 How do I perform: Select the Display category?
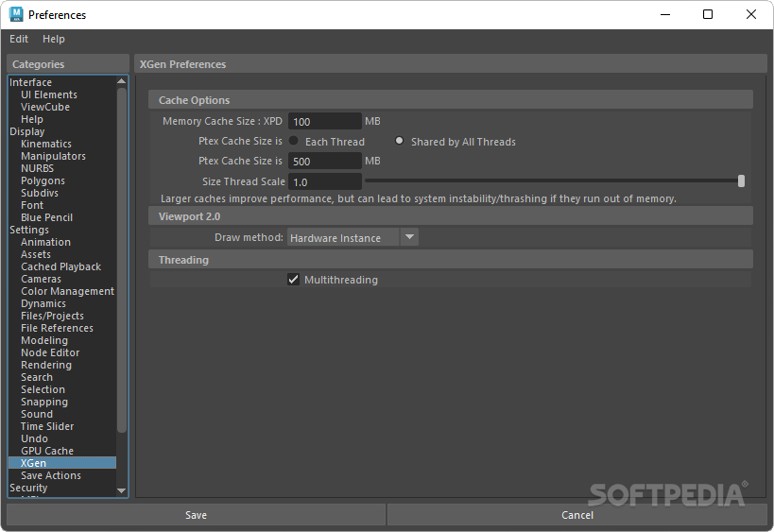27,131
